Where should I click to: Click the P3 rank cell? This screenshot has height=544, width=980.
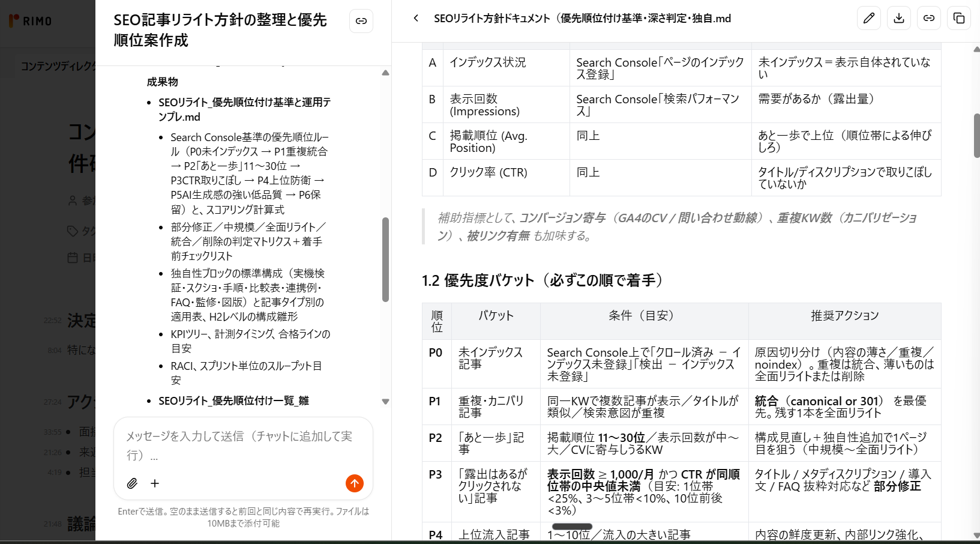coord(436,492)
